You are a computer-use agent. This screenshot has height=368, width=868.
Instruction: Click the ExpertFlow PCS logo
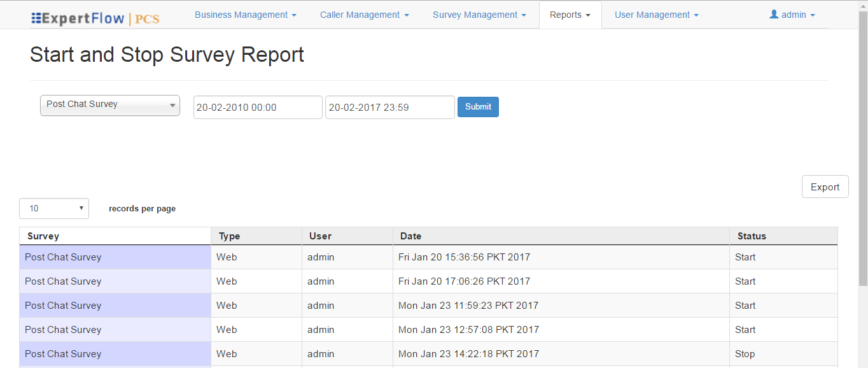tap(94, 18)
